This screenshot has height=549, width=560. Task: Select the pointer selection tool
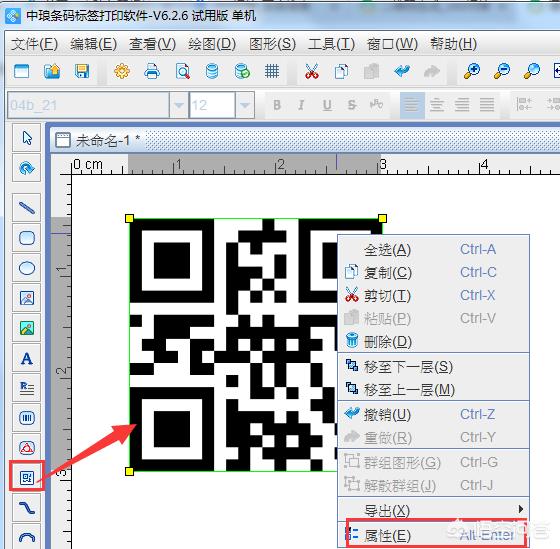coord(27,138)
